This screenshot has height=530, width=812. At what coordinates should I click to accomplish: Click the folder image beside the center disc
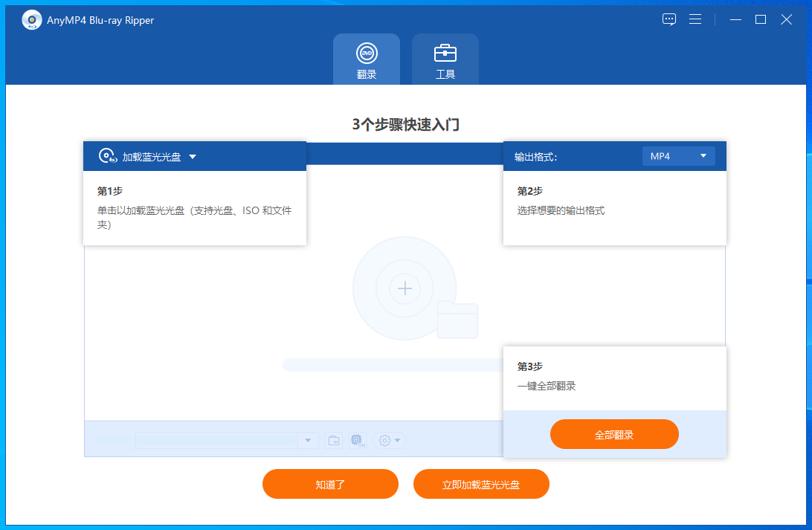457,320
